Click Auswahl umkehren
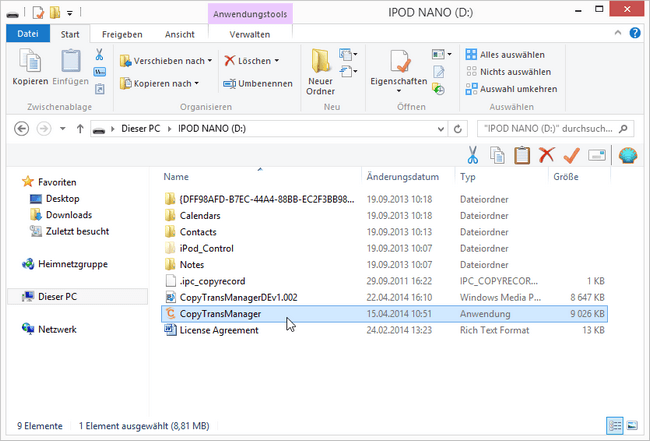The image size is (650, 441). [x=511, y=89]
